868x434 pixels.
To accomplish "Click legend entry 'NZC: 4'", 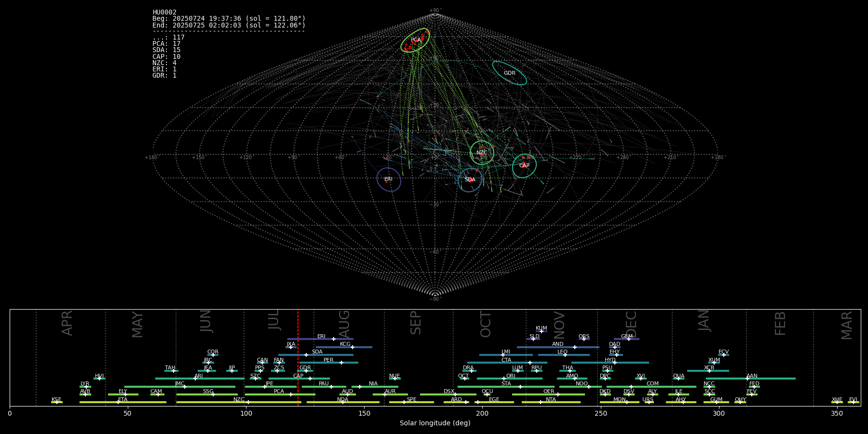I will (x=164, y=63).
